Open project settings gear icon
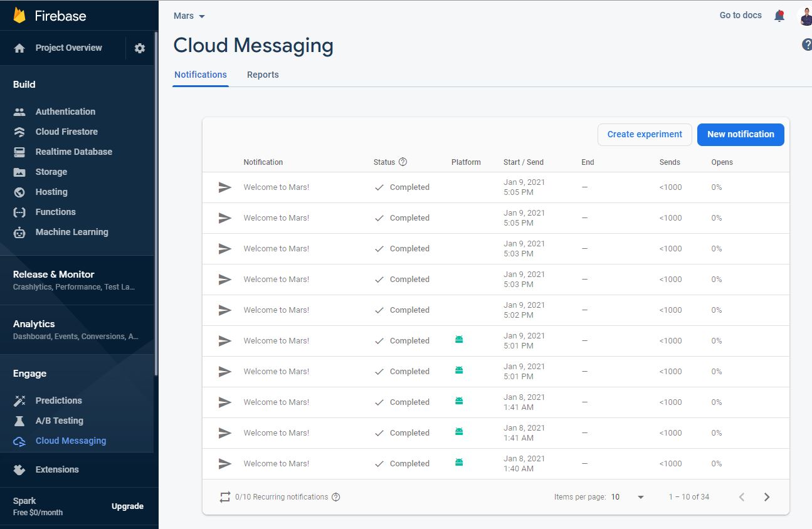 tap(140, 48)
